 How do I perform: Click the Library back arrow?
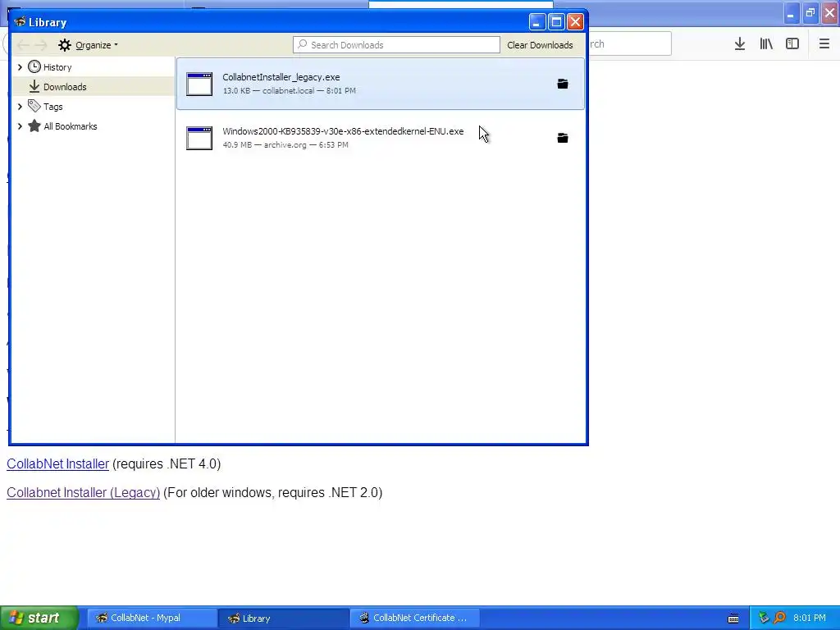23,45
